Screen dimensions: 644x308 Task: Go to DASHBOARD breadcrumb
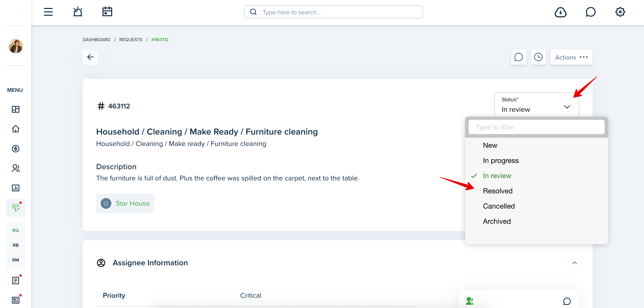coord(97,40)
